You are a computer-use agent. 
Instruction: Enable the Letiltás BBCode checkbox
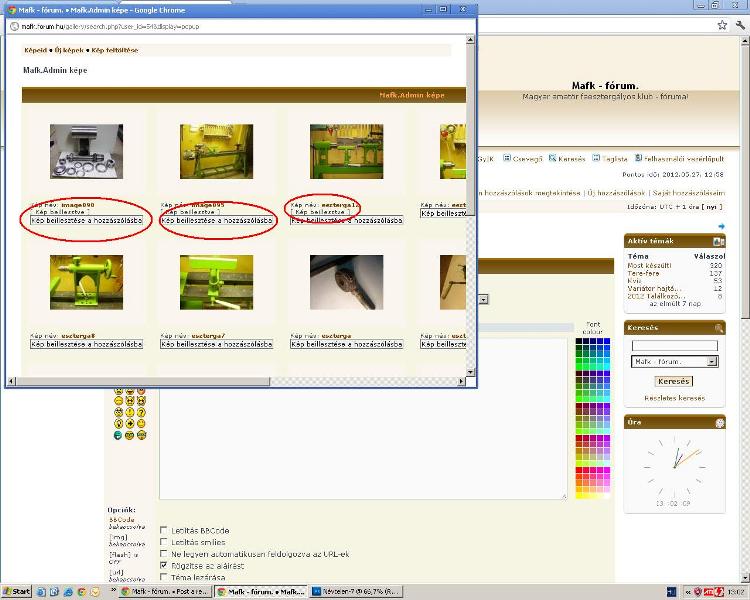(x=164, y=530)
